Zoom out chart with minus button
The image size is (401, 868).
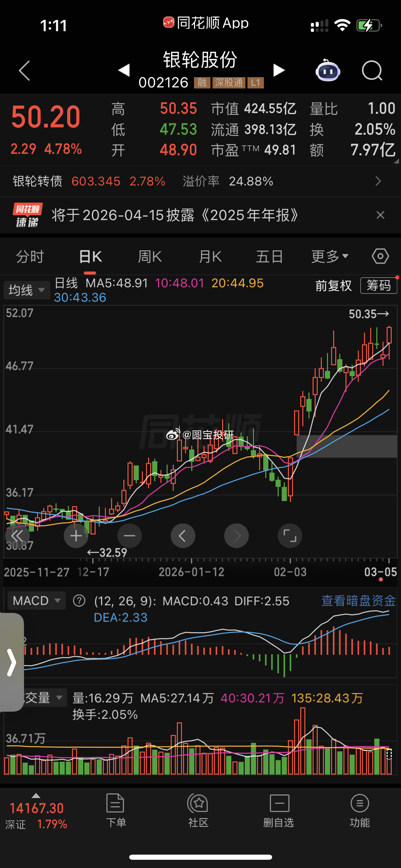pyautogui.click(x=130, y=536)
